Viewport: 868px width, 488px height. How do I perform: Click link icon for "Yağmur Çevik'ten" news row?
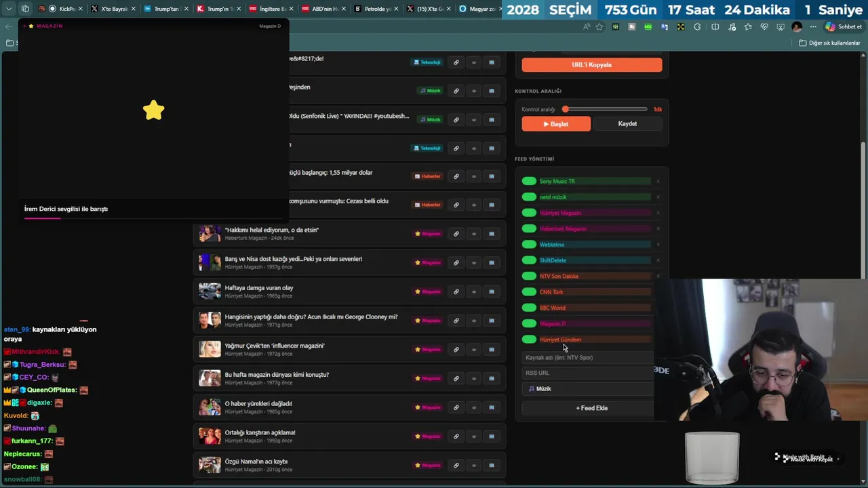[456, 350]
